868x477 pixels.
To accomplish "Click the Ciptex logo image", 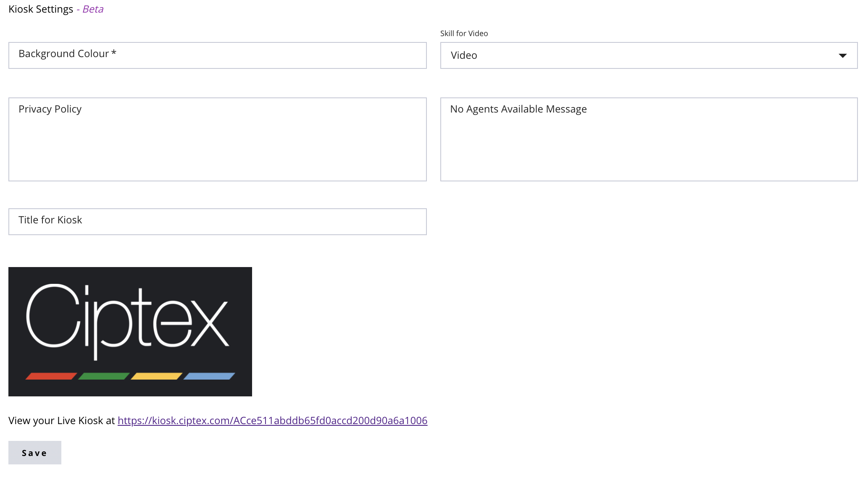I will (x=130, y=332).
